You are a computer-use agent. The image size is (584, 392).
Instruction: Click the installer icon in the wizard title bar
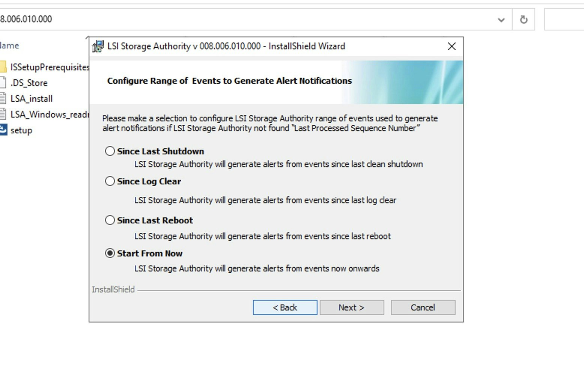pos(98,46)
